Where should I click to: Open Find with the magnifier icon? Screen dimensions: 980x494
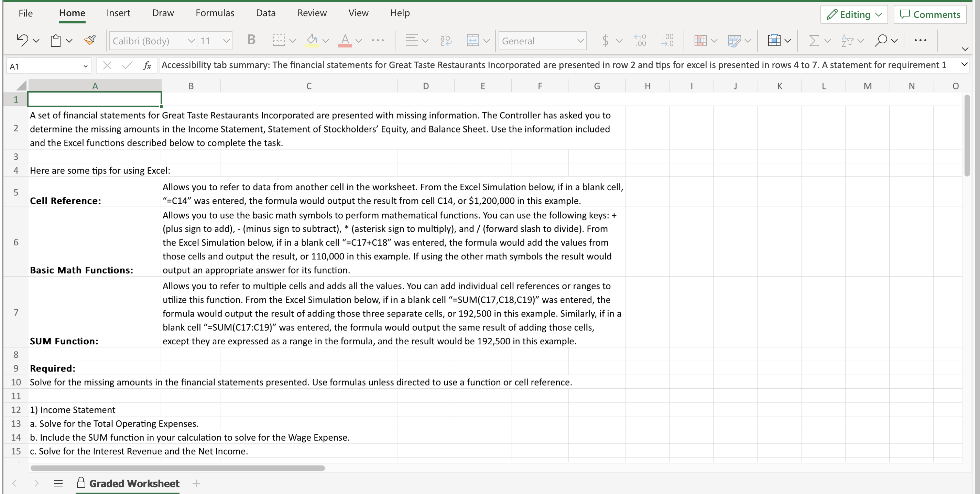click(881, 40)
